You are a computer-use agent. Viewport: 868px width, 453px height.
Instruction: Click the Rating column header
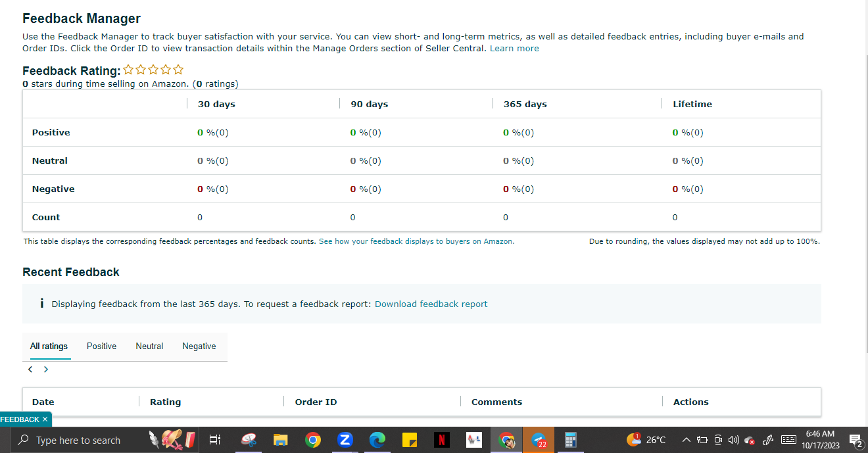tap(165, 402)
